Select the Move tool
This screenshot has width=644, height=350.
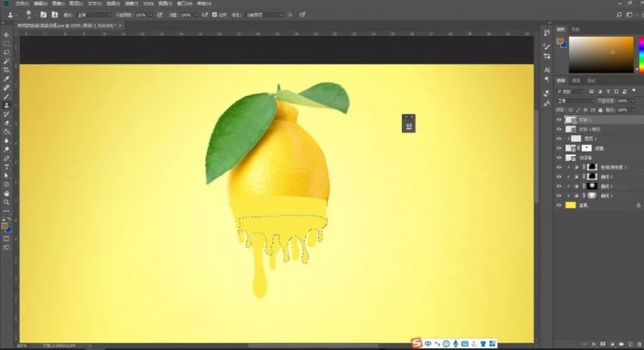point(6,35)
